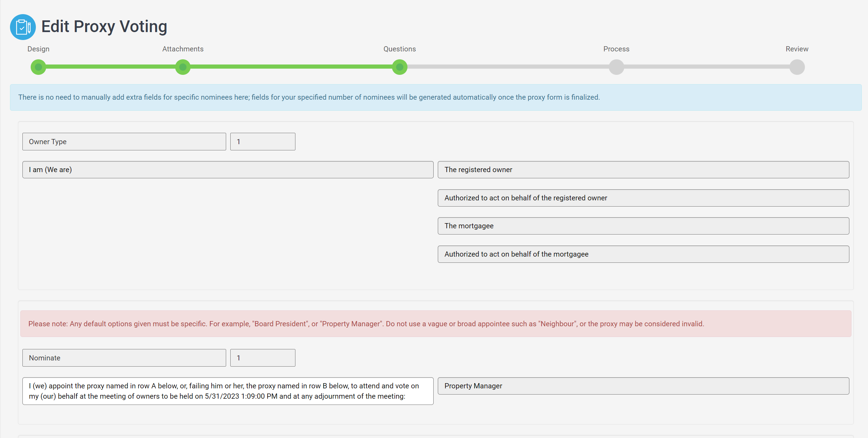The image size is (868, 438).
Task: Edit the Nominate title field
Action: [124, 358]
